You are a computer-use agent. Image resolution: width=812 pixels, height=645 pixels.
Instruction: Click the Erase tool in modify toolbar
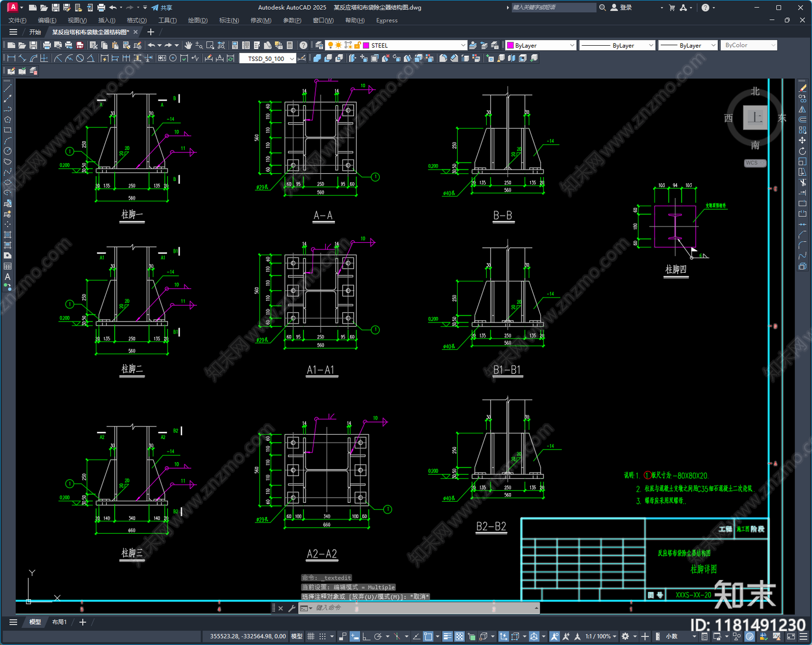point(802,88)
